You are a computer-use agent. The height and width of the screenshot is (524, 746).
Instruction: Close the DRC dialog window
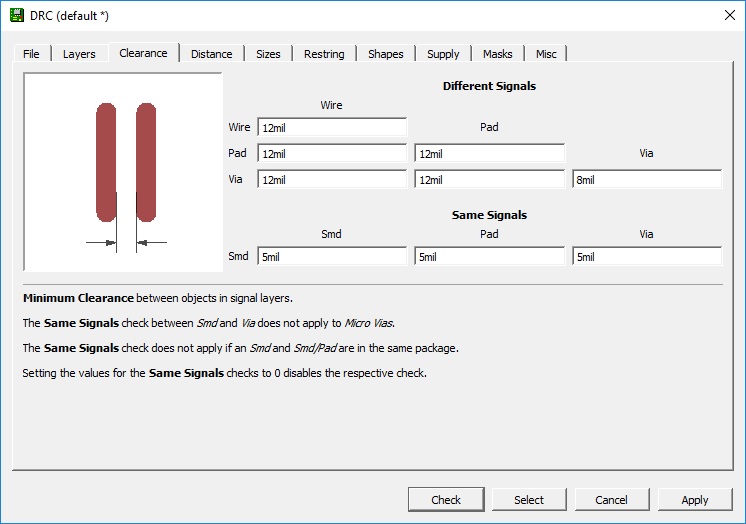pos(729,15)
